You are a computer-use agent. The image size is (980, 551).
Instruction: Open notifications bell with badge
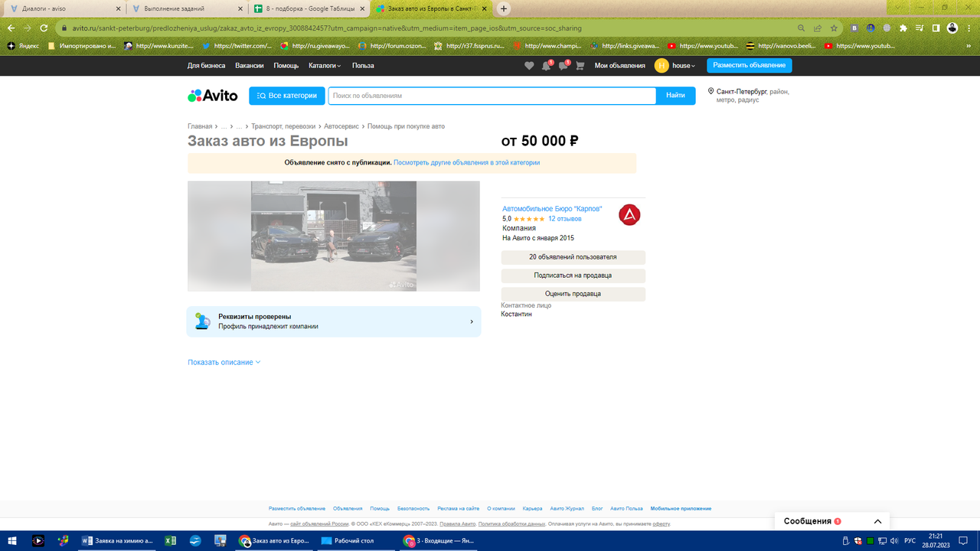click(x=547, y=66)
